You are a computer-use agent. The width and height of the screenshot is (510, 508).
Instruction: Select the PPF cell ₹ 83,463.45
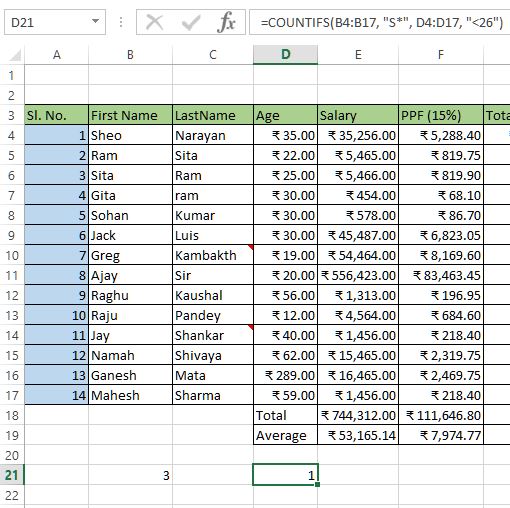(x=441, y=275)
